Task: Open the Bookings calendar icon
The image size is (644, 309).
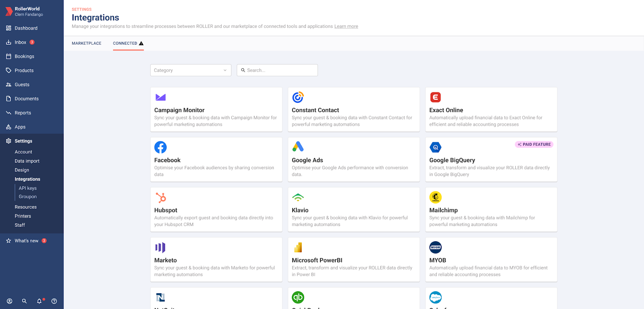Action: 8,56
